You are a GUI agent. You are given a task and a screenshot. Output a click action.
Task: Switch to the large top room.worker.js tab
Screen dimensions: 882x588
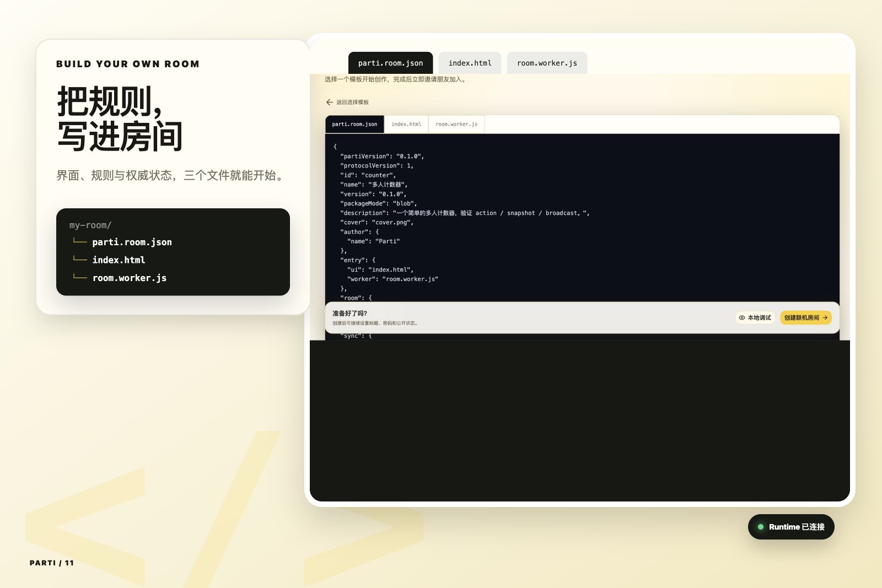pyautogui.click(x=547, y=63)
